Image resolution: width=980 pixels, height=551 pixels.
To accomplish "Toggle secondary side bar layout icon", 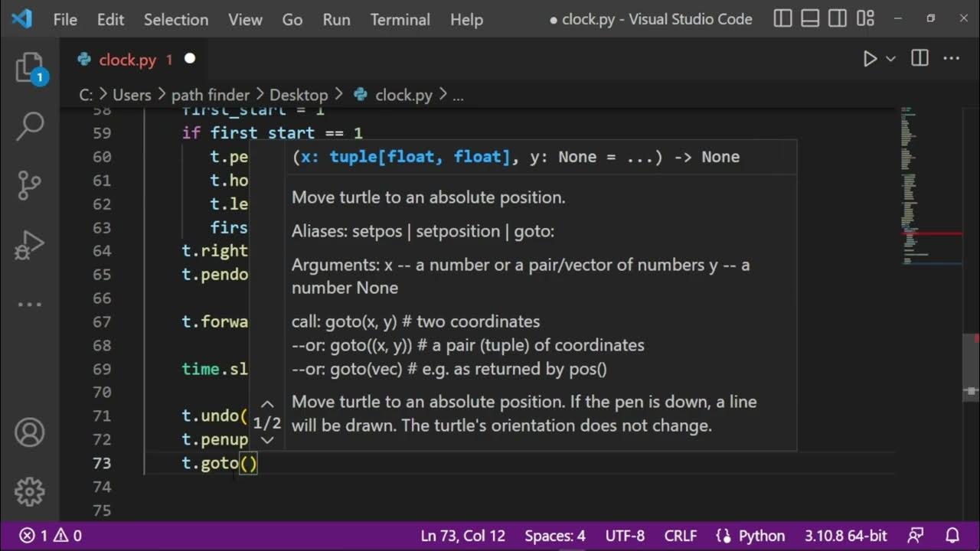I will coord(838,18).
